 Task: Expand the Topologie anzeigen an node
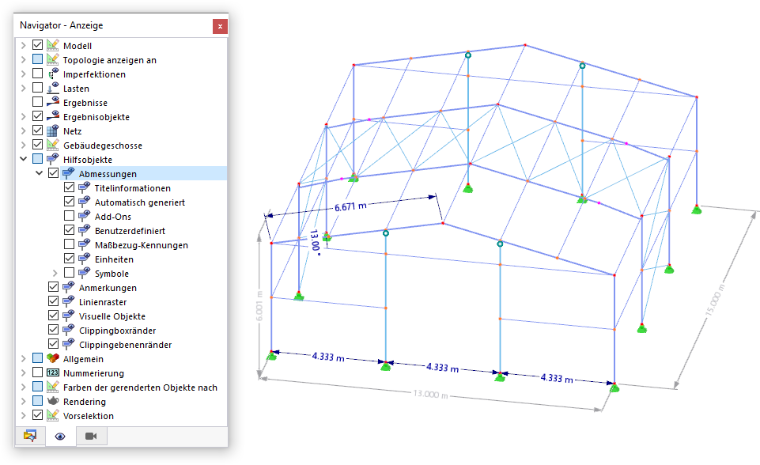[23, 60]
